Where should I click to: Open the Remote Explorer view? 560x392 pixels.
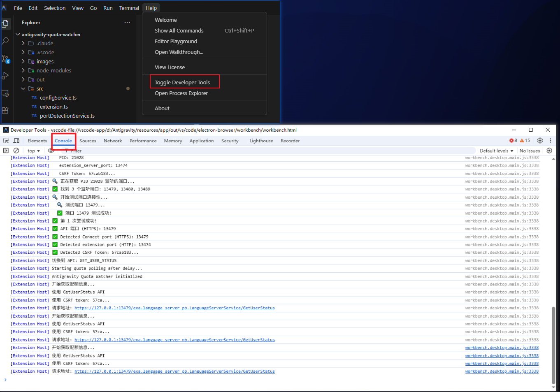point(5,93)
